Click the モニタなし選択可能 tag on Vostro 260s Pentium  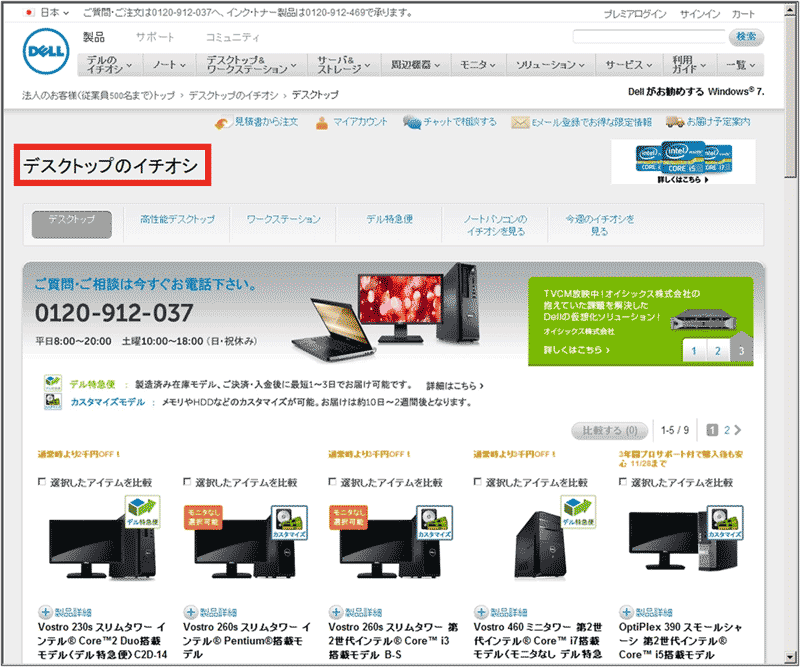[x=203, y=517]
